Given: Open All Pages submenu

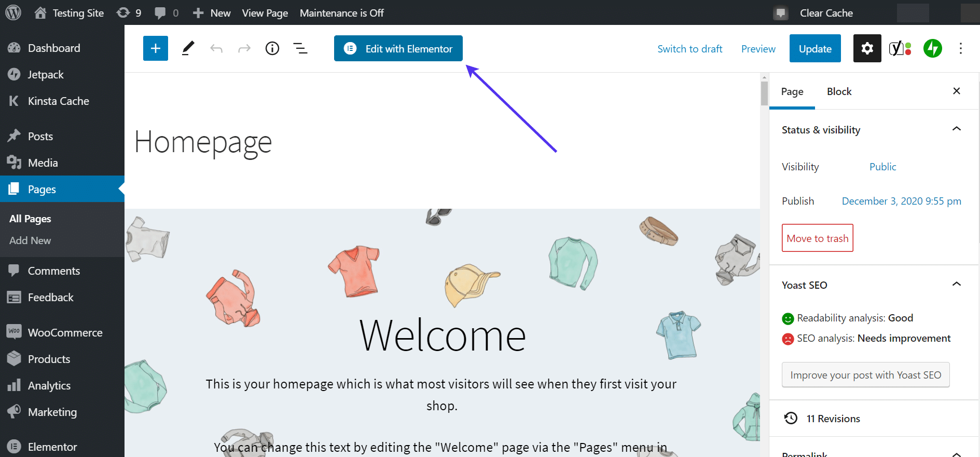Looking at the screenshot, I should click(x=30, y=219).
